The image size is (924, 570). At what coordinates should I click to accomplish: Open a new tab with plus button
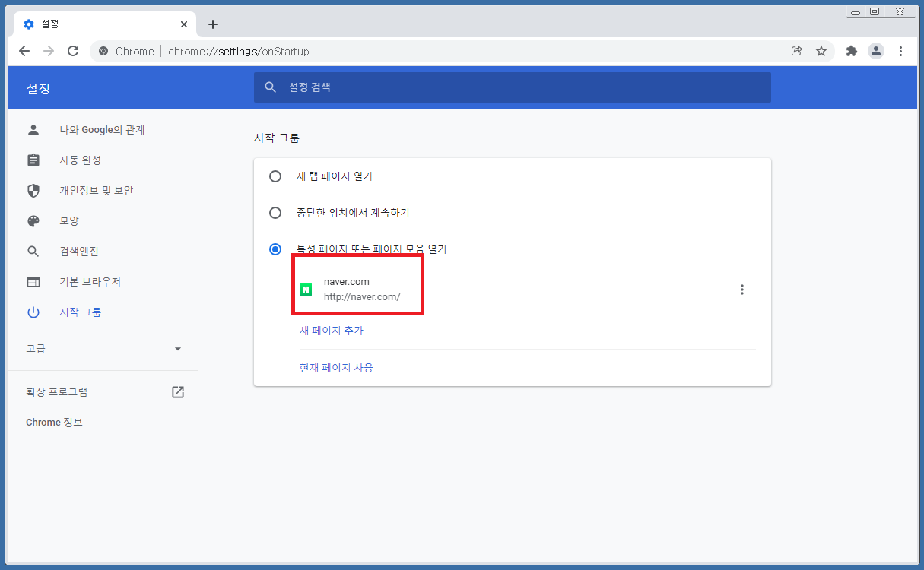coord(213,24)
